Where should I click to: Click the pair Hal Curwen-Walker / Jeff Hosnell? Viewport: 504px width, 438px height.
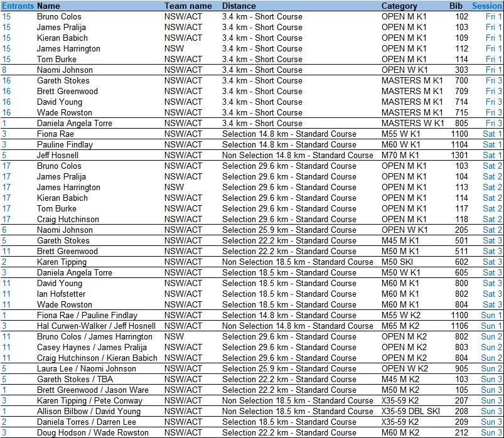pyautogui.click(x=96, y=326)
